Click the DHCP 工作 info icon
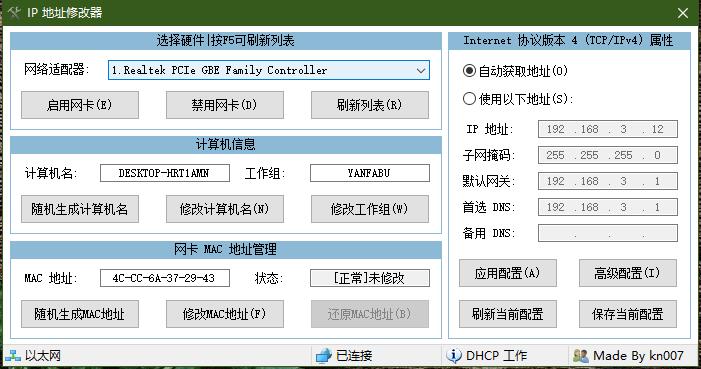 click(x=454, y=356)
